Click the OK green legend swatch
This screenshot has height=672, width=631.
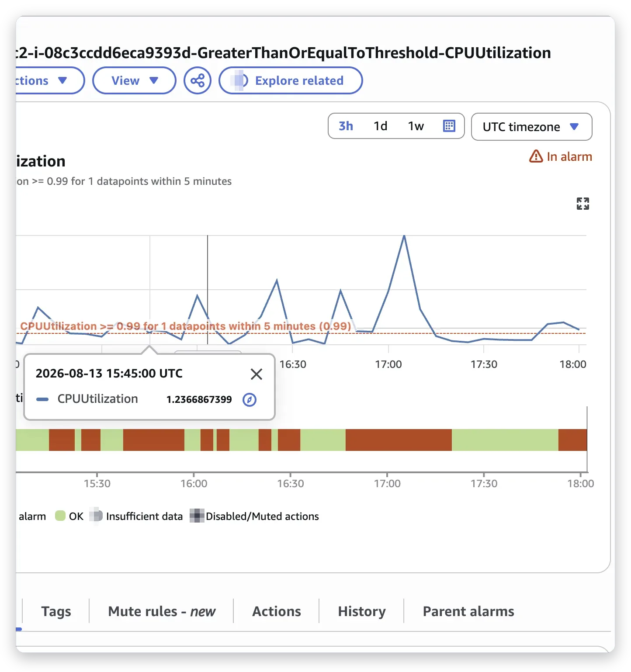[60, 516]
